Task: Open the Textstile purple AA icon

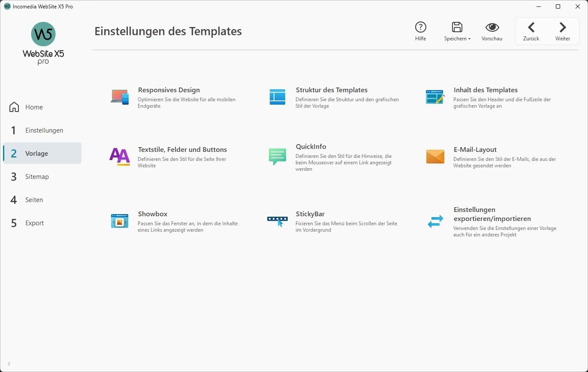Action: coord(120,157)
